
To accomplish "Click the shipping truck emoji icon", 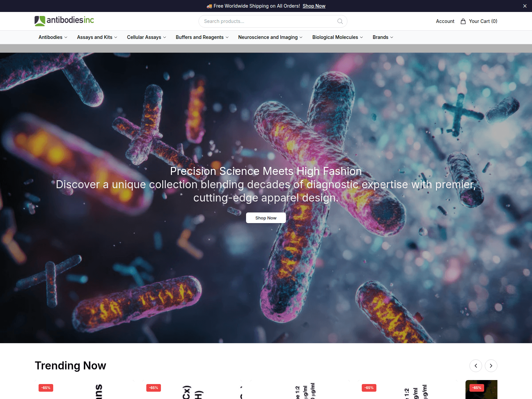I will click(x=209, y=6).
